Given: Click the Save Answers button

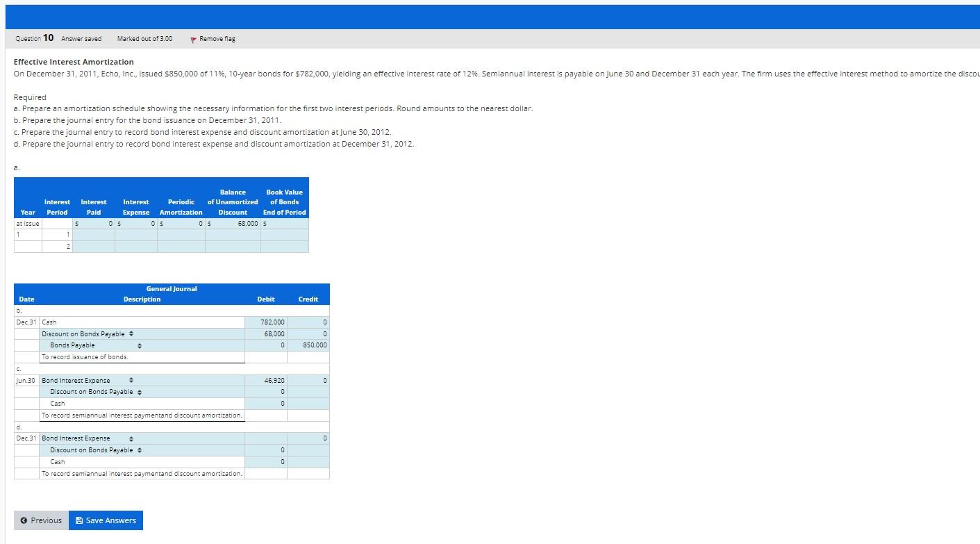Looking at the screenshot, I should coord(106,520).
